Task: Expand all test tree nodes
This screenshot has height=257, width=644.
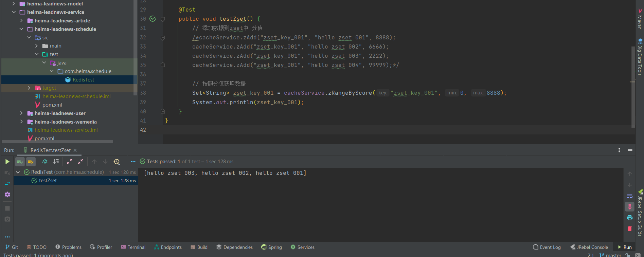Action: (x=70, y=162)
